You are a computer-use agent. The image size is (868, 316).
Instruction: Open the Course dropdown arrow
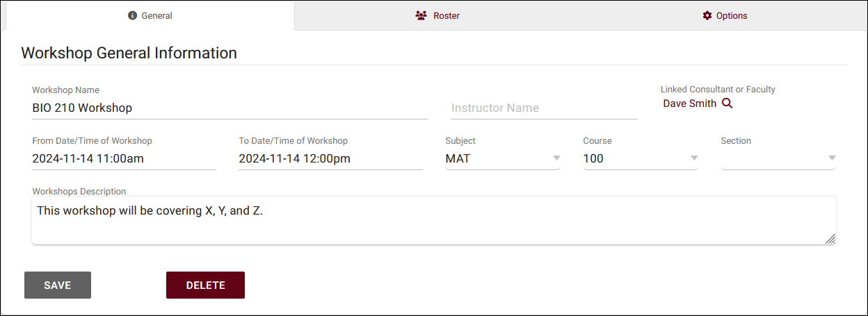(x=694, y=158)
